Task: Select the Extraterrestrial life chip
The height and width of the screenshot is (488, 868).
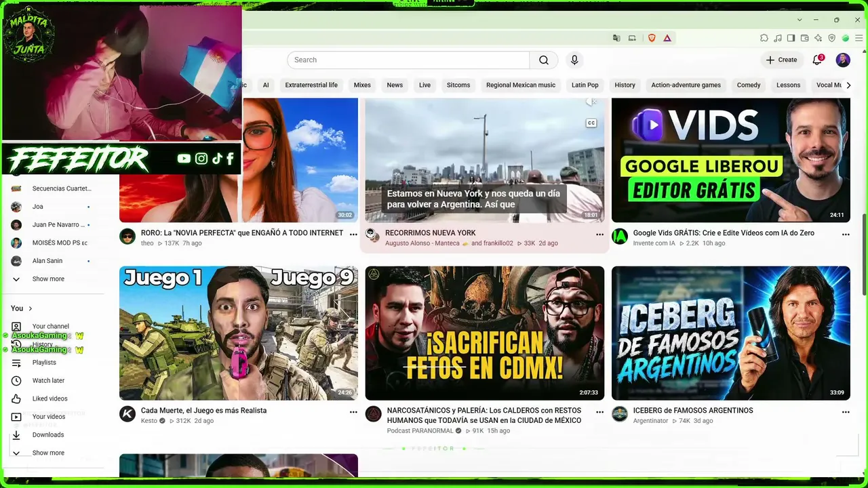Action: [311, 85]
